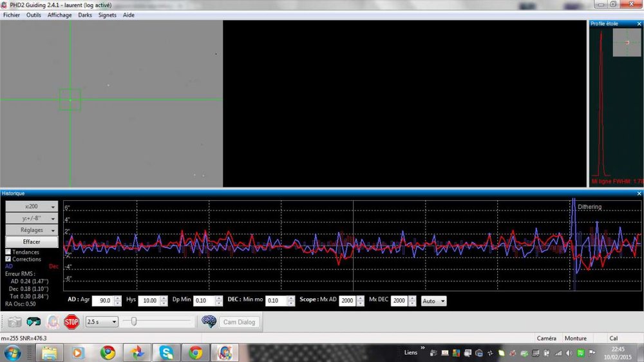644x362 pixels.
Task: Stop guiding with the STOP sign
Action: tap(71, 321)
